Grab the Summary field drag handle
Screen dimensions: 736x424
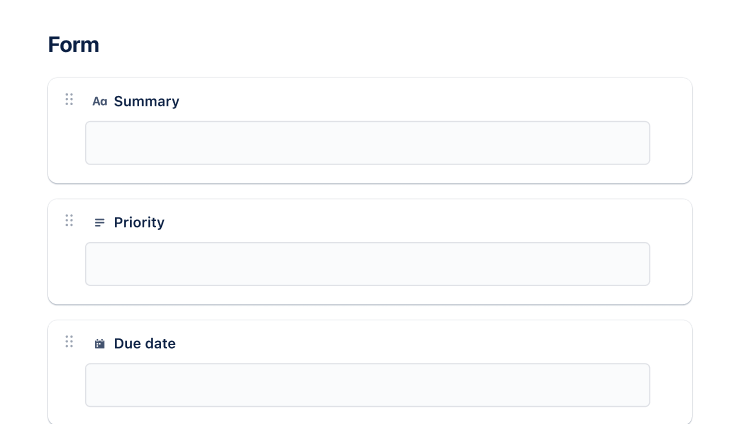click(x=69, y=99)
